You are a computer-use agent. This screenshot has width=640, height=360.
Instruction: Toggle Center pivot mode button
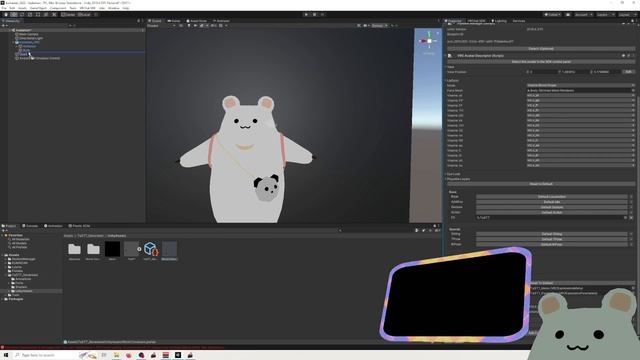69,15
